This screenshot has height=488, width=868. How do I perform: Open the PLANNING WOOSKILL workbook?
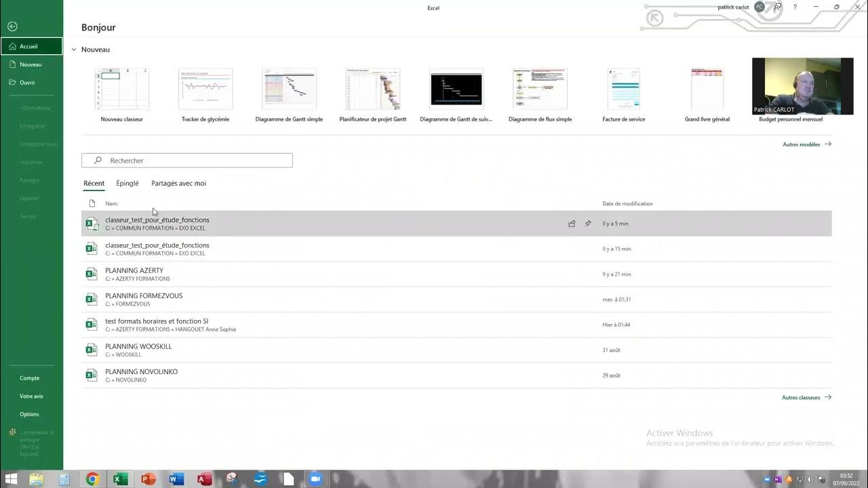tap(456, 350)
